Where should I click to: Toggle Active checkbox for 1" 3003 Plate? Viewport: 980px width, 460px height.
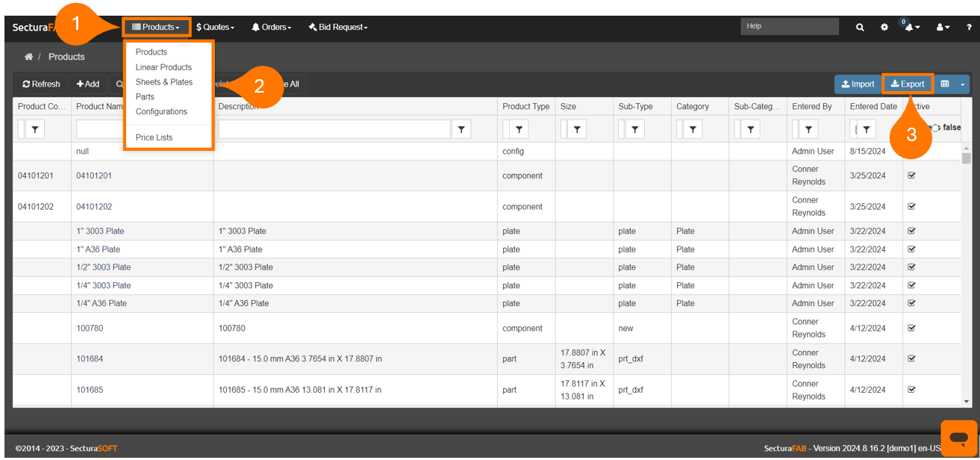[x=911, y=231]
